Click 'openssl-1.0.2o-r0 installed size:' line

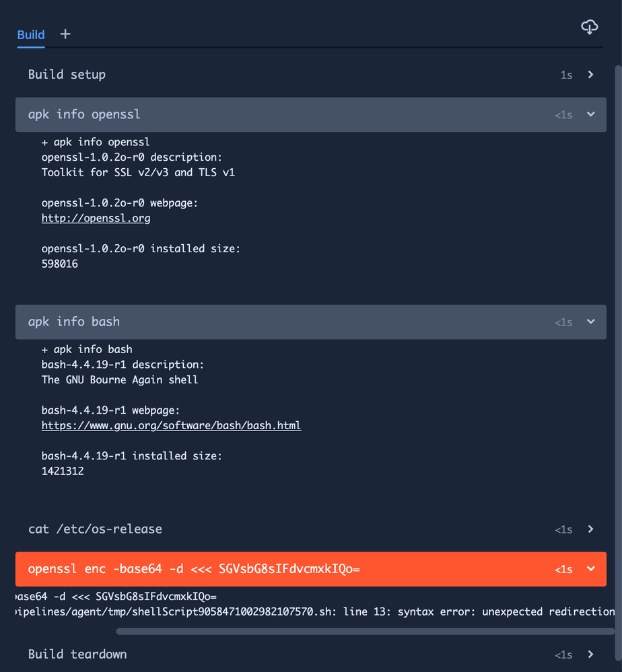pos(141,249)
